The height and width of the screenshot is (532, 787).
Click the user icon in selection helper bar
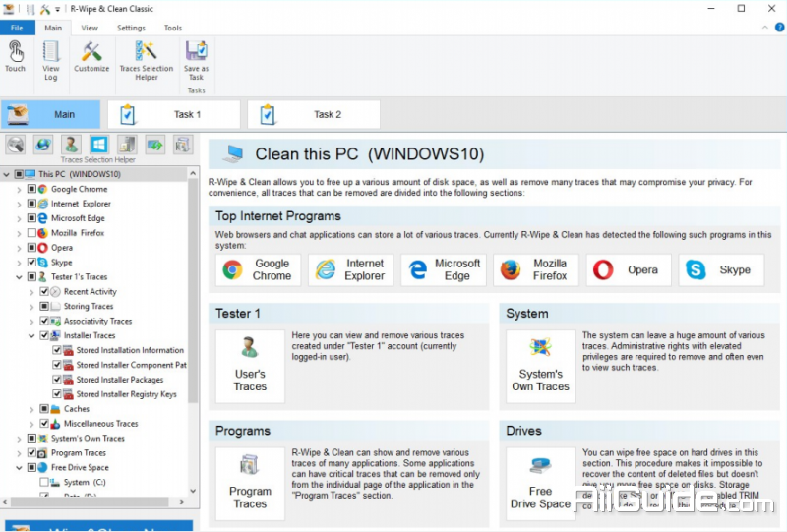(x=71, y=145)
